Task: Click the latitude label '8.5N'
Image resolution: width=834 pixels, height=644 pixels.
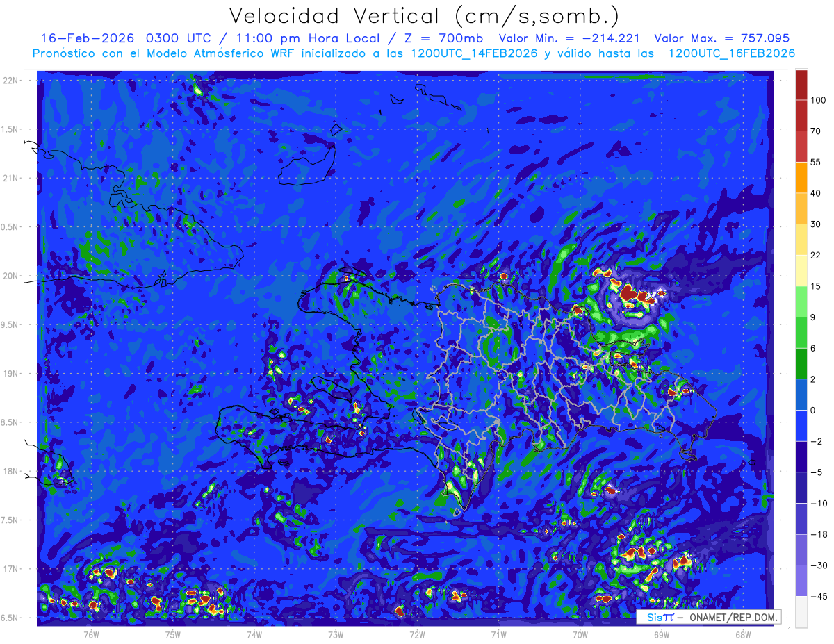Action: pyautogui.click(x=10, y=422)
